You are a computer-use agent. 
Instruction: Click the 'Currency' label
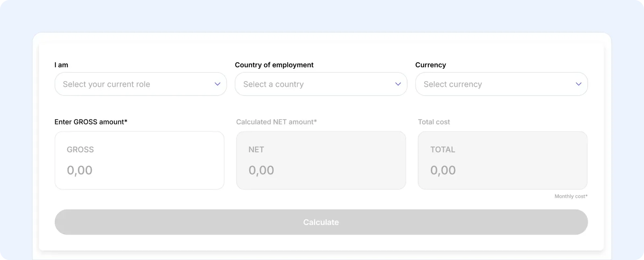[x=431, y=65]
